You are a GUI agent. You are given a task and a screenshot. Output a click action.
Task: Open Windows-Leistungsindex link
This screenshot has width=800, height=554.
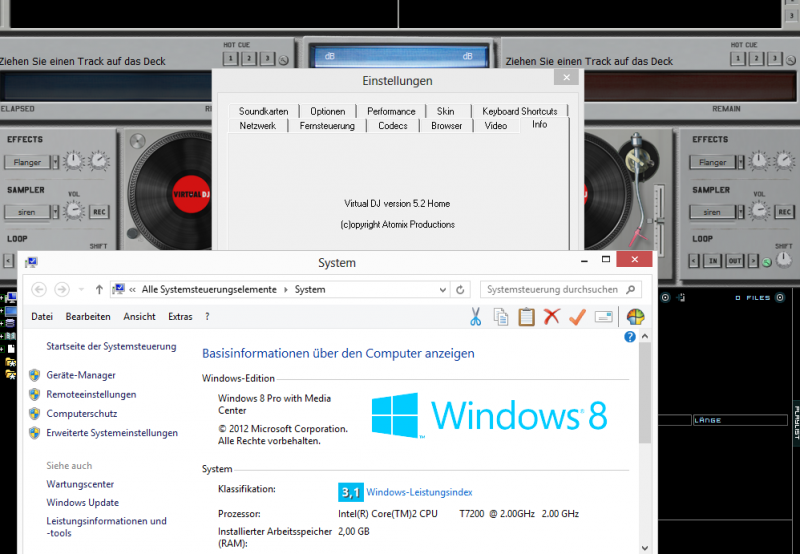(419, 492)
